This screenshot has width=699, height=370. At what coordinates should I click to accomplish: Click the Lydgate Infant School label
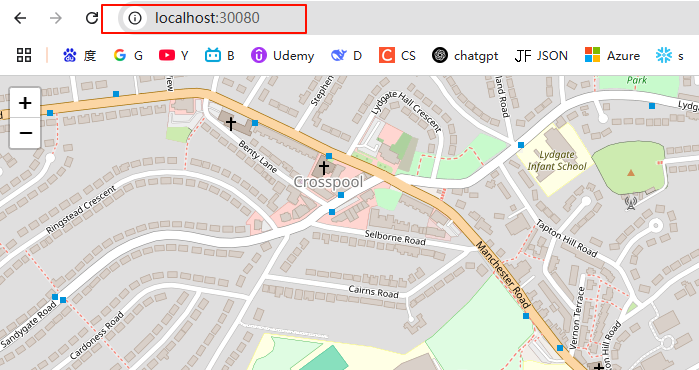[x=557, y=161]
